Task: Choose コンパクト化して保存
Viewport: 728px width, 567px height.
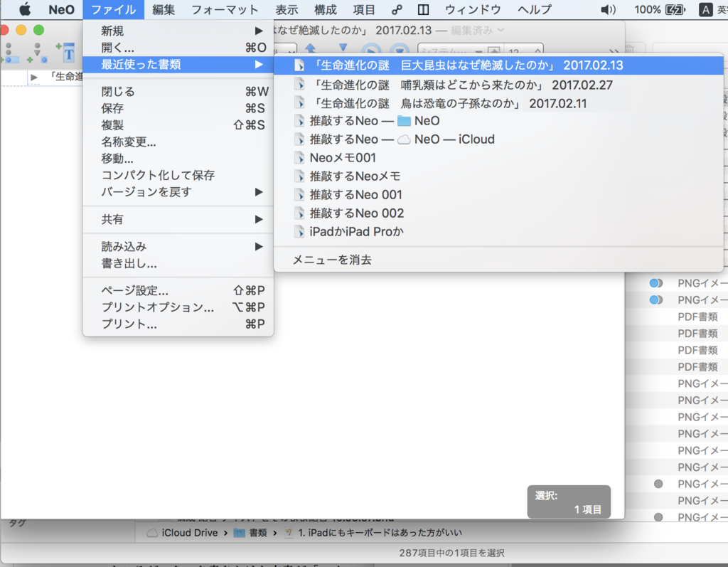Action: [178, 175]
